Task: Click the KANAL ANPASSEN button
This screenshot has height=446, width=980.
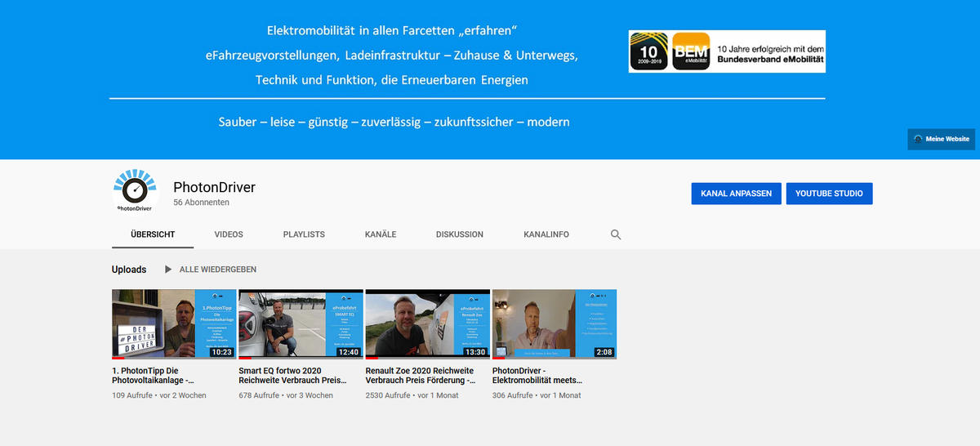Action: tap(736, 194)
